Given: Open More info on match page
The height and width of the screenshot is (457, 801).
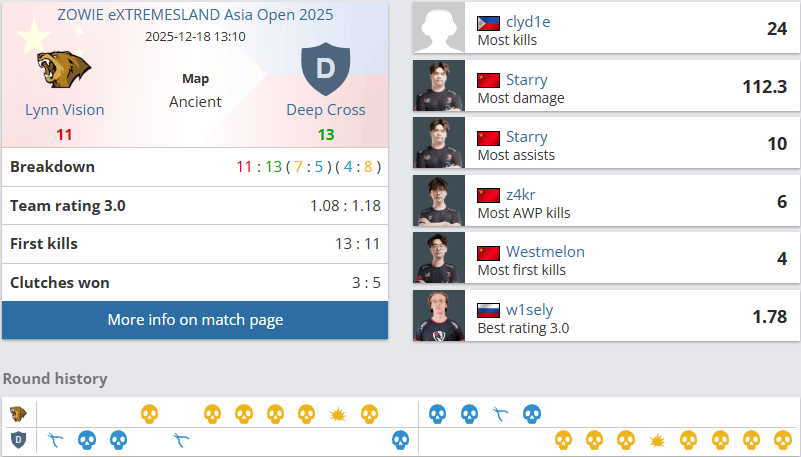Looking at the screenshot, I should (195, 320).
